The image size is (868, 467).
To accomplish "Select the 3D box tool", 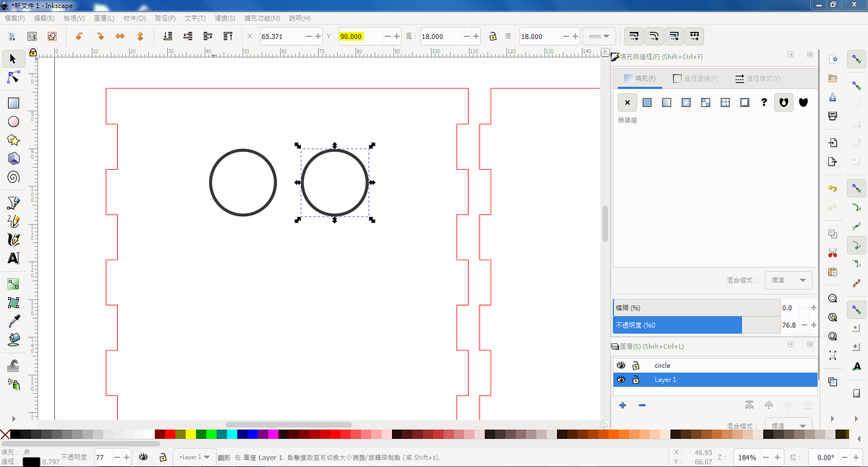I will pos(13,158).
